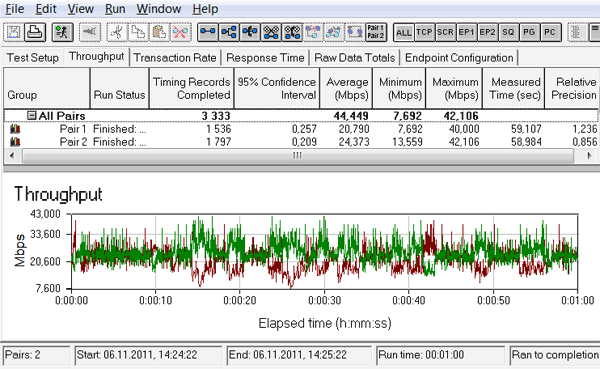Click the Maximum (Mbps) column header
The height and width of the screenshot is (369, 600).
click(454, 88)
